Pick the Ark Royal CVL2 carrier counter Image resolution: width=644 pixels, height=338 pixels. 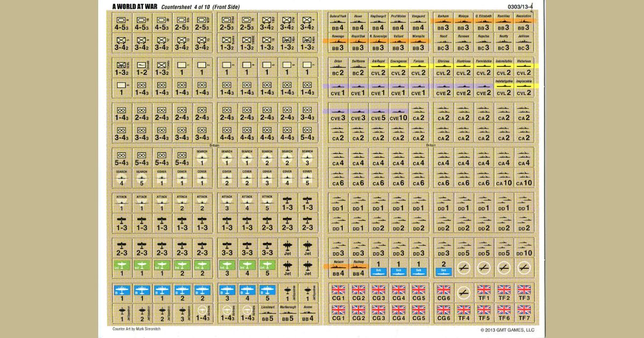[x=378, y=68]
